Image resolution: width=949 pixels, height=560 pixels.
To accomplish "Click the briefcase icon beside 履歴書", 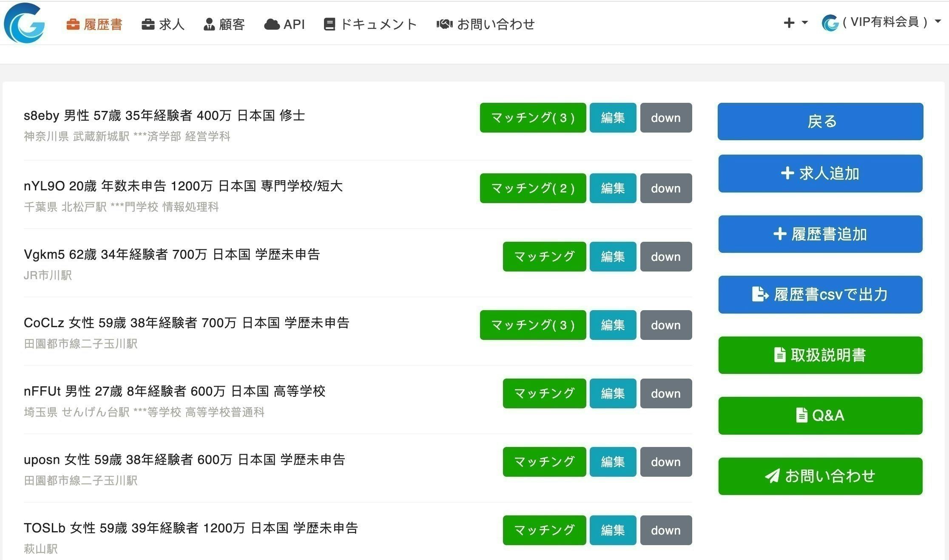I will (73, 24).
